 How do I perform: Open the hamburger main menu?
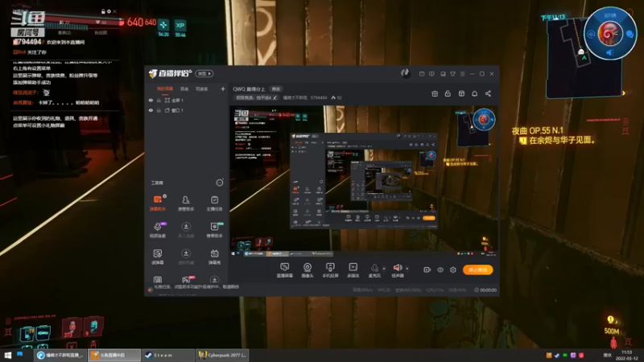pyautogui.click(x=462, y=74)
